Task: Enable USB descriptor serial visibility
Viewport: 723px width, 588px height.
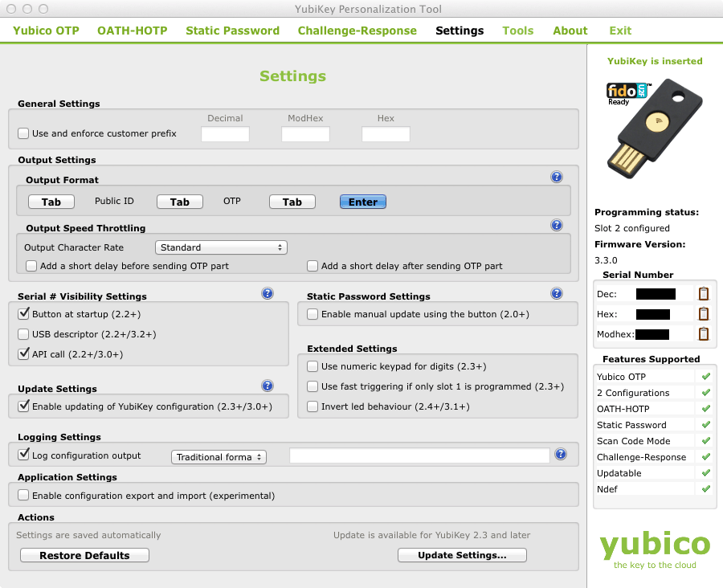Action: 23,334
